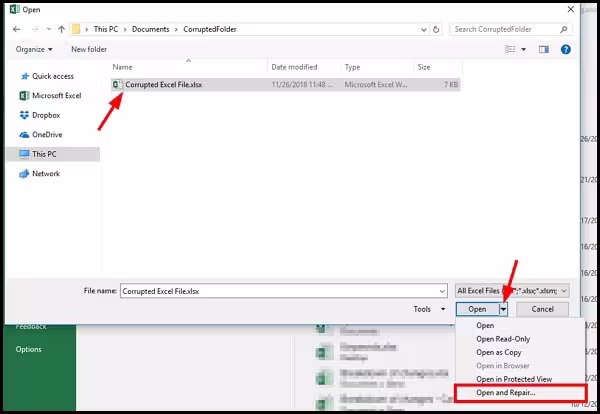Expand the File name dropdown arrow

442,291
